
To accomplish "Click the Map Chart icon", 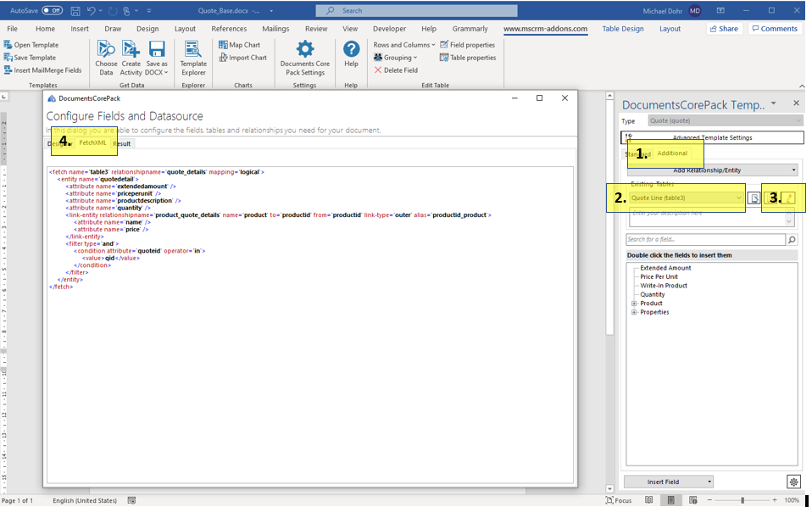I will [223, 45].
